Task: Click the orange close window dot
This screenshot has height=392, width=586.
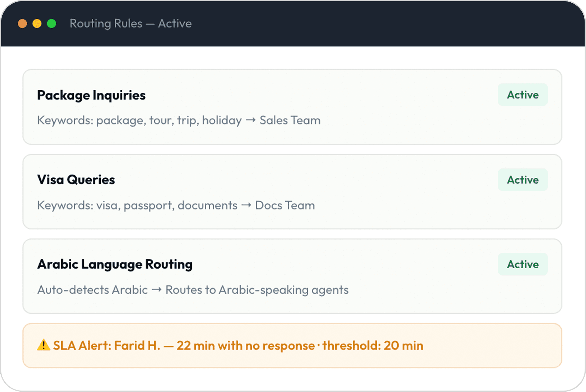Action: pos(22,23)
